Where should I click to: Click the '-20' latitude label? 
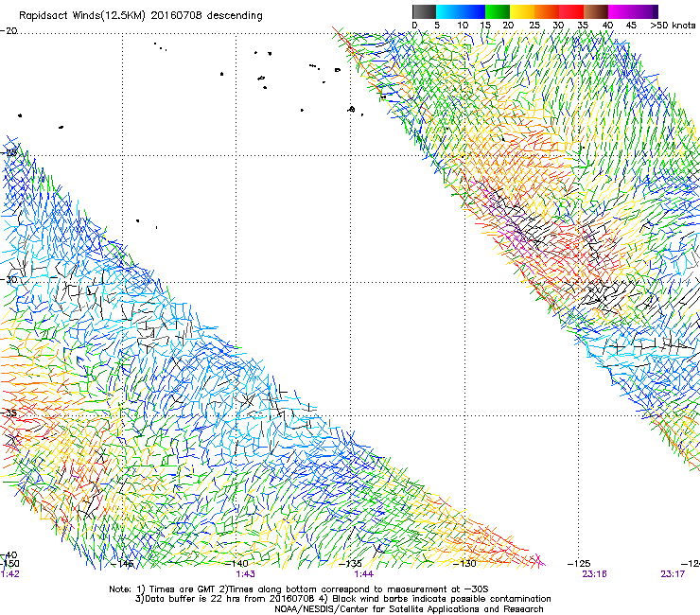(9, 31)
